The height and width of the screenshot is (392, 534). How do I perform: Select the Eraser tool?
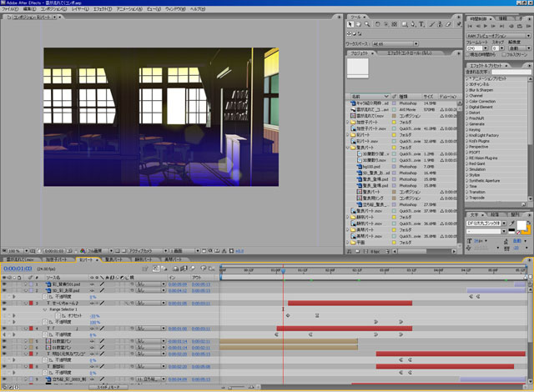[x=449, y=24]
